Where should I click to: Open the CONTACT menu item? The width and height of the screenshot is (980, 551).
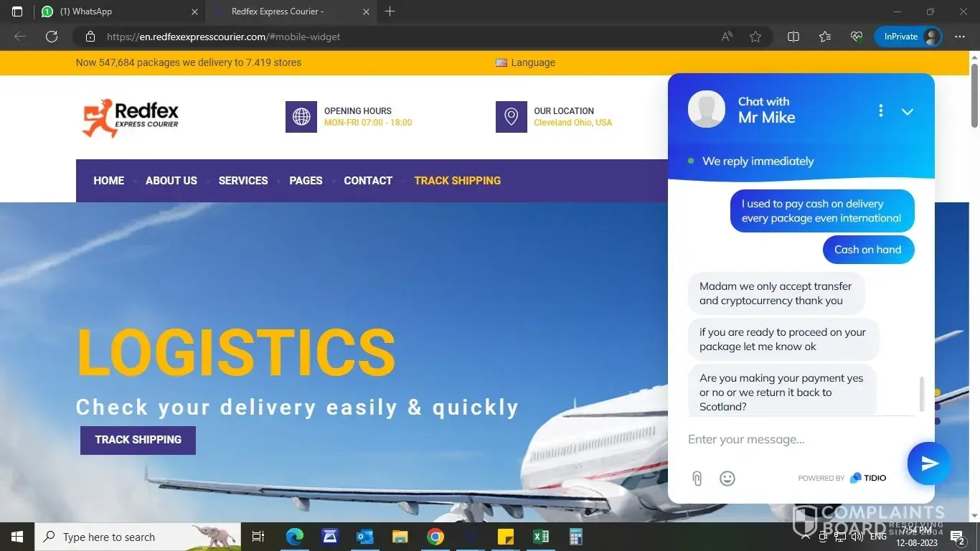point(368,181)
